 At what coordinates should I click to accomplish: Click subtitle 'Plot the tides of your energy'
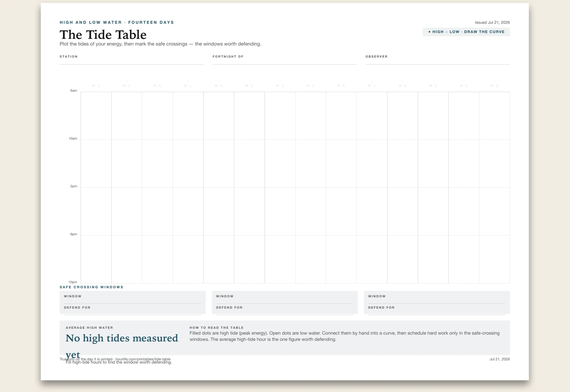pyautogui.click(x=160, y=44)
